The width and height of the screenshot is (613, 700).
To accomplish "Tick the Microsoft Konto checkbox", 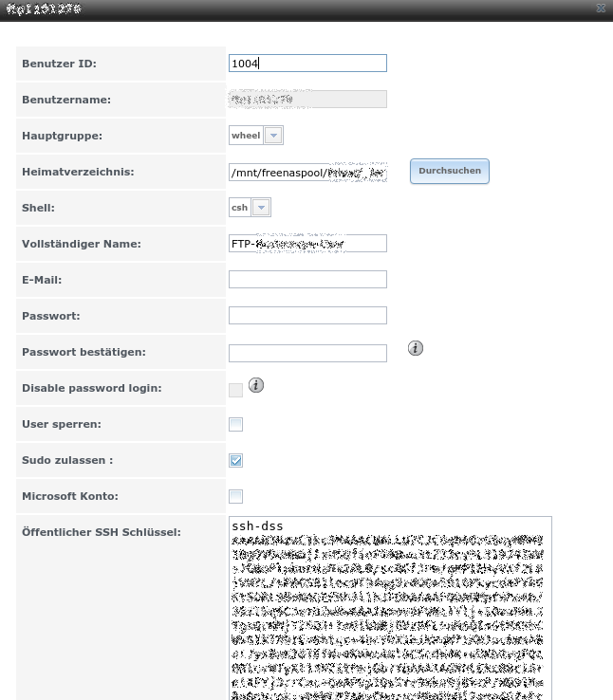I will point(235,496).
